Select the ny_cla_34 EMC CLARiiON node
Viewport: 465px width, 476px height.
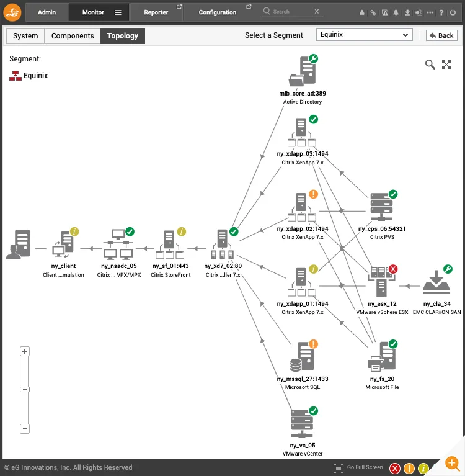[x=436, y=282]
